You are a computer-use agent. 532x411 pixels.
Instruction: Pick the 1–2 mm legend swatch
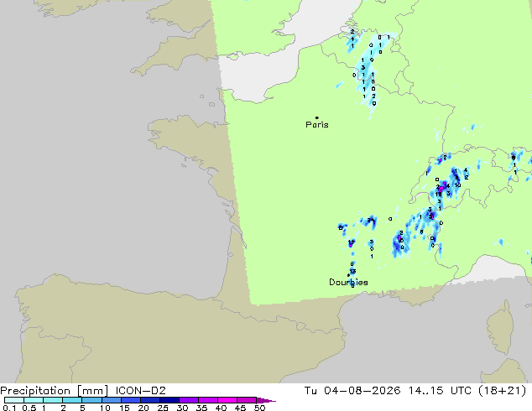pos(53,400)
